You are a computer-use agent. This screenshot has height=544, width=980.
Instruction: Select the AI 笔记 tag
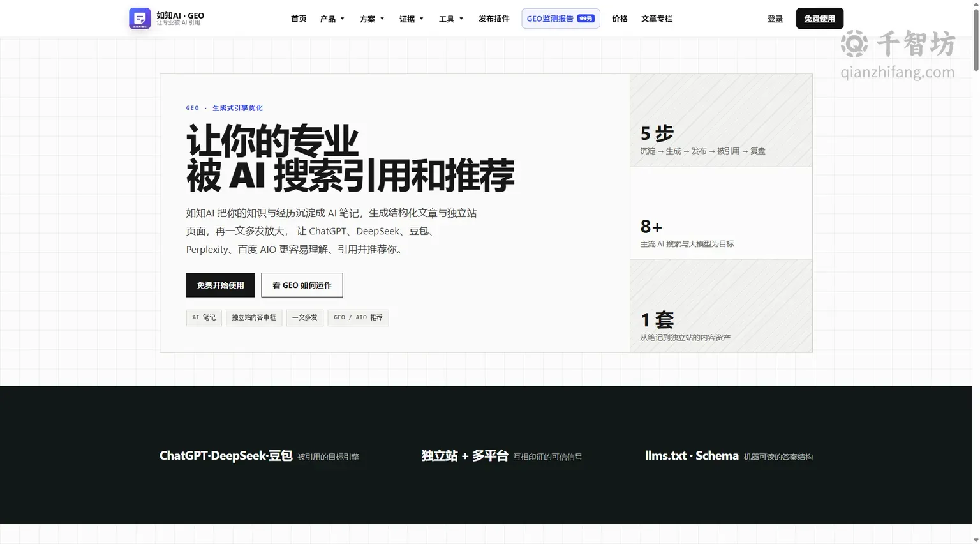coord(204,317)
